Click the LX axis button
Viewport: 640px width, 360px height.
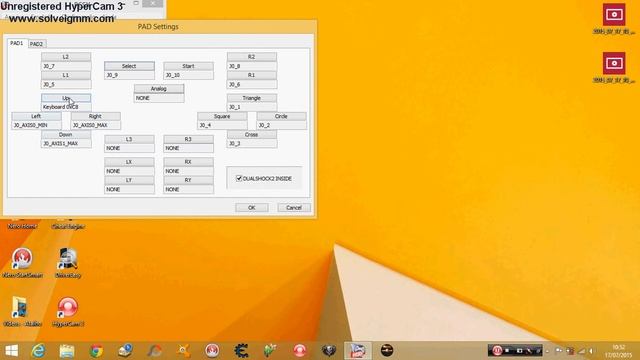pyautogui.click(x=129, y=162)
